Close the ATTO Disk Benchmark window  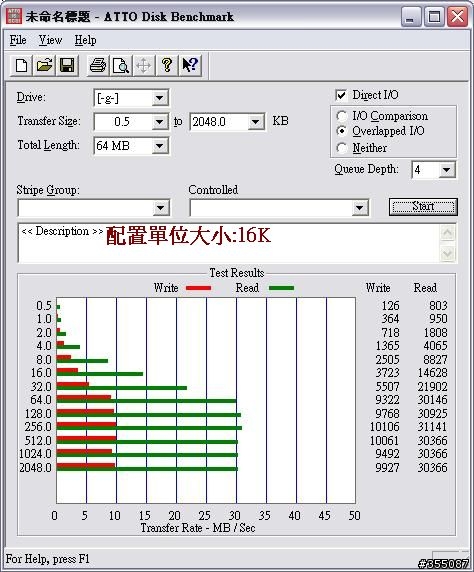(x=457, y=17)
